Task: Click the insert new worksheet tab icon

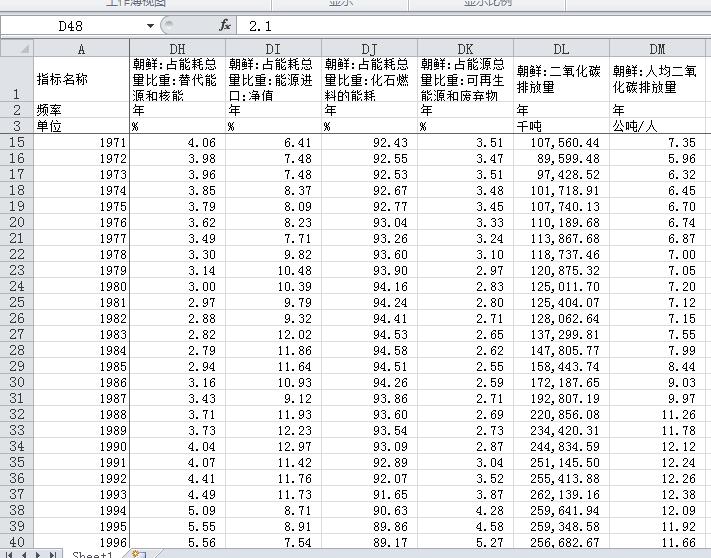Action: click(139, 554)
